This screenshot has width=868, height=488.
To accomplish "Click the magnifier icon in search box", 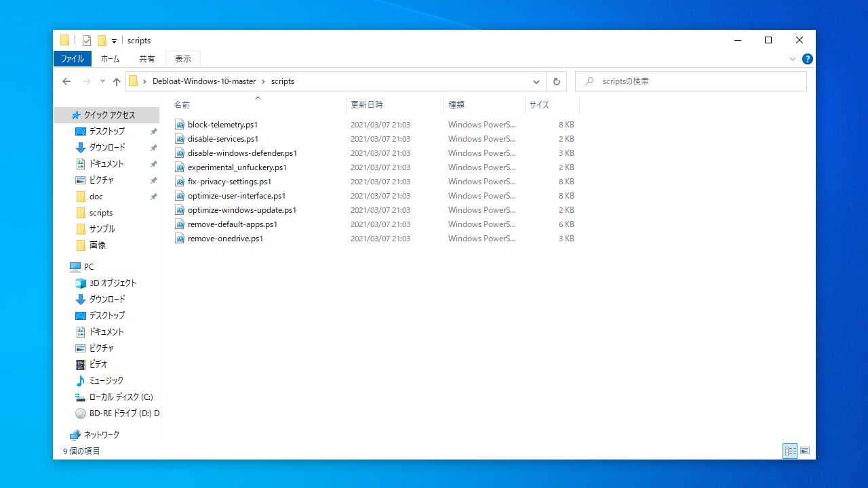I will (x=589, y=81).
